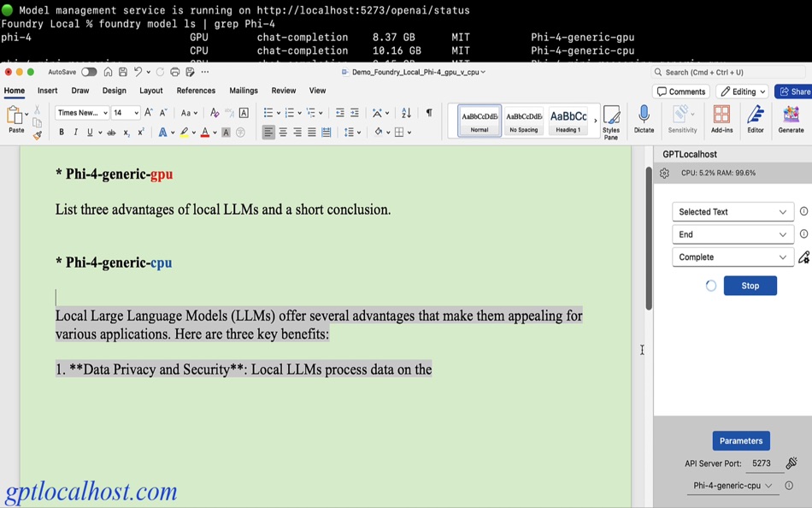Apply Superscript formatting
812x508 pixels.
[x=141, y=133]
